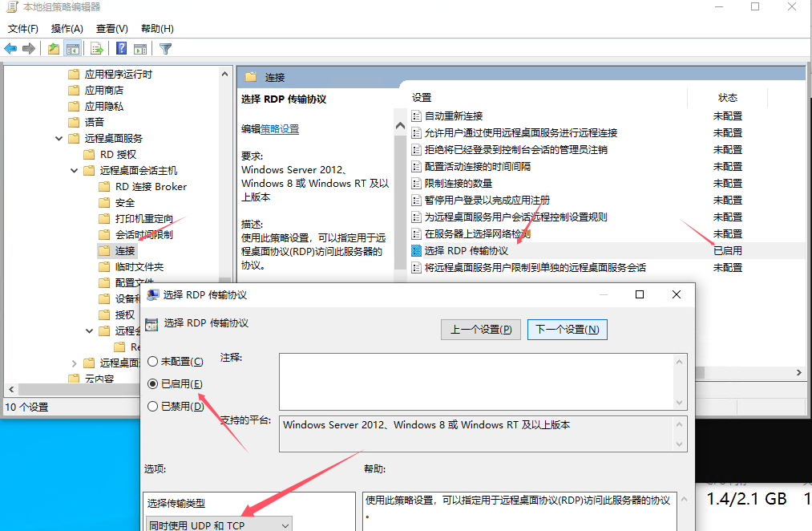Screen dimensions: 812x531
Task: Collapse the 远程桌面服务 tree node
Action: (x=59, y=138)
